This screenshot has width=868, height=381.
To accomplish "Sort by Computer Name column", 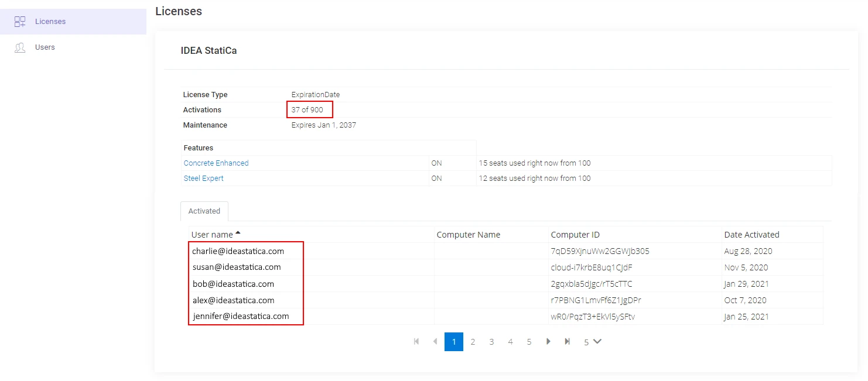I will (x=469, y=235).
